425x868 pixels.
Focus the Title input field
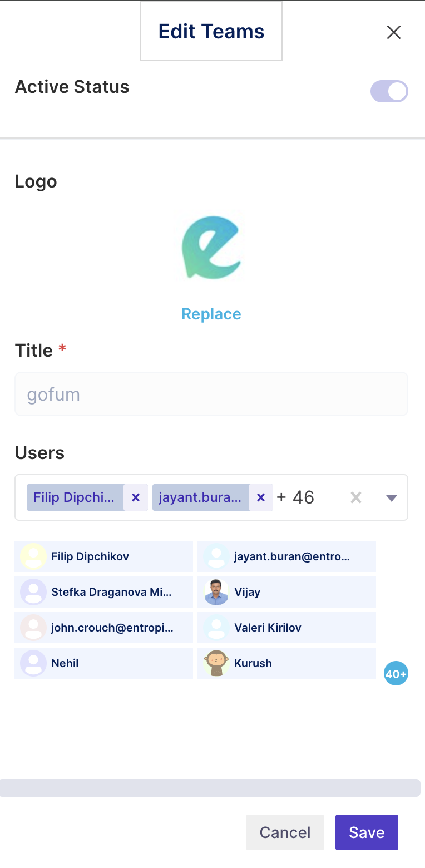tap(211, 394)
